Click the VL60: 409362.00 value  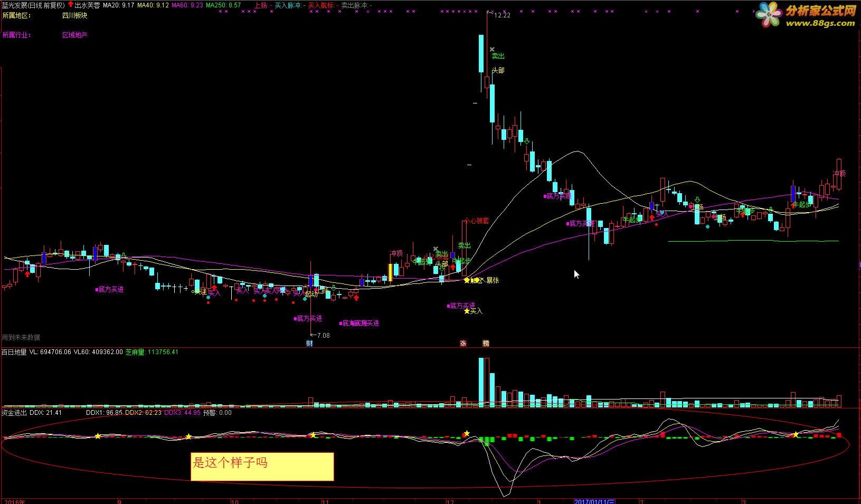click(98, 352)
